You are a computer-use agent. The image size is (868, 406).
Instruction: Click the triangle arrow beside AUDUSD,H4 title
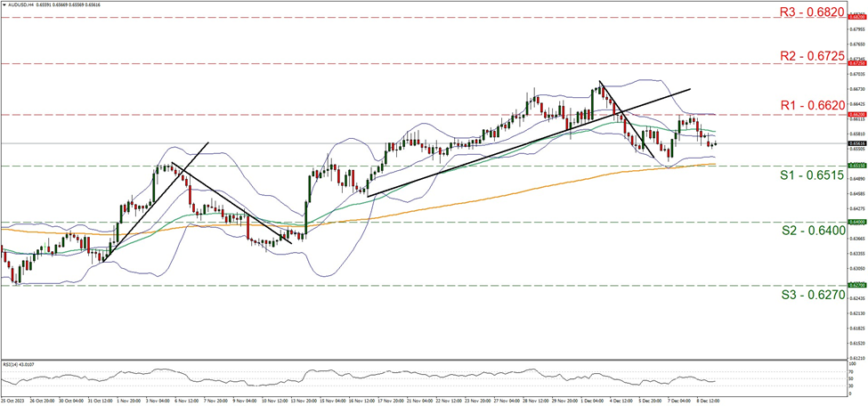(5, 5)
